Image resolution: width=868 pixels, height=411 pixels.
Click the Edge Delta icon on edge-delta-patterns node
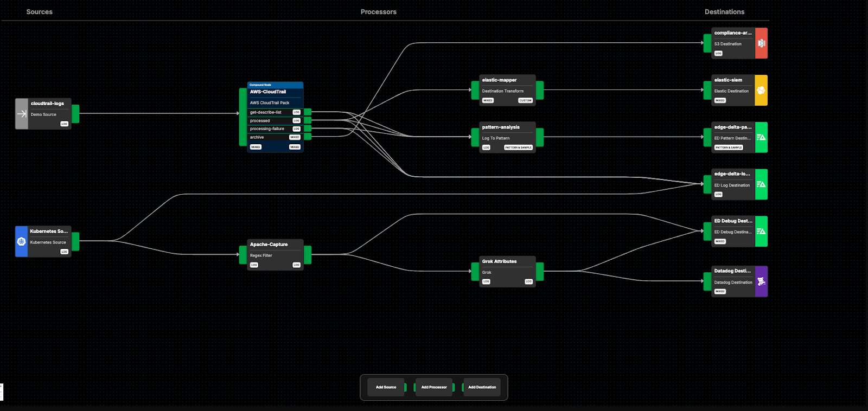point(761,137)
